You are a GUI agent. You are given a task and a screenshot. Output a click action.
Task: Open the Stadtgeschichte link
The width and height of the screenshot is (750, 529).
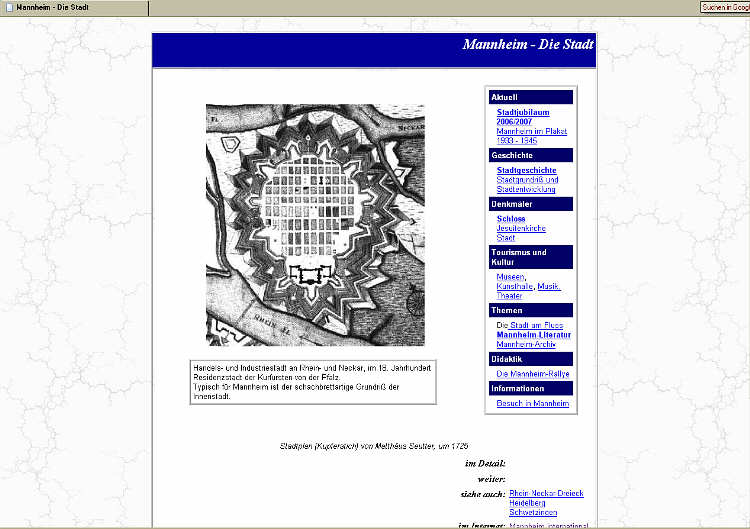coord(526,170)
